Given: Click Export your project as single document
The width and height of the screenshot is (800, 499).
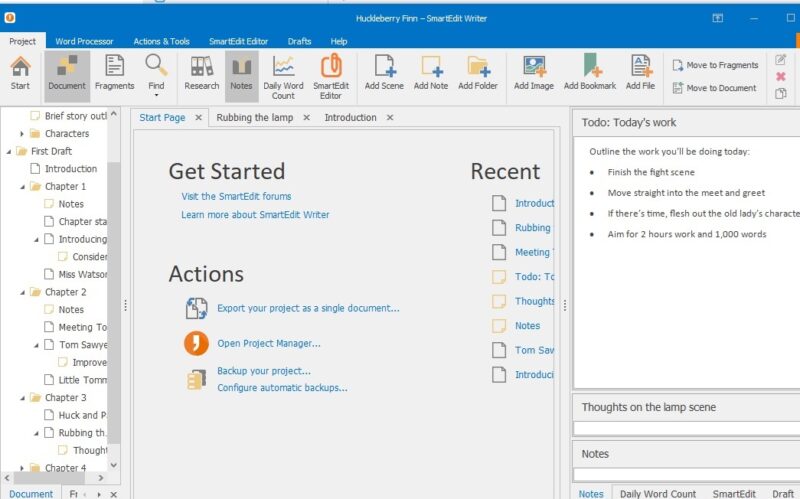Looking at the screenshot, I should point(308,308).
